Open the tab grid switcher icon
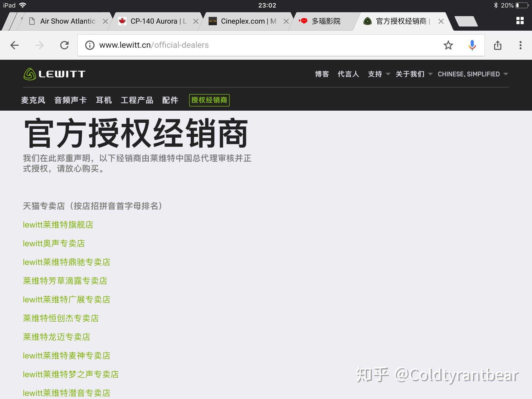 tap(520, 21)
